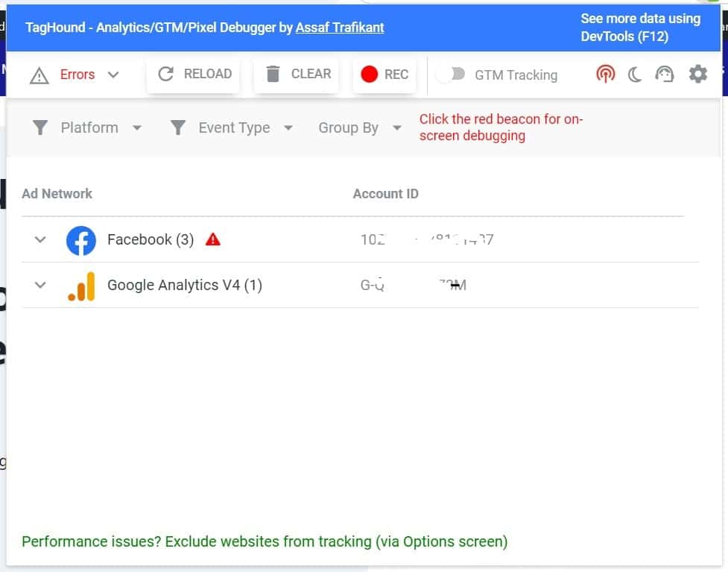
Task: Click the Platform filter funnel icon
Action: 40,128
